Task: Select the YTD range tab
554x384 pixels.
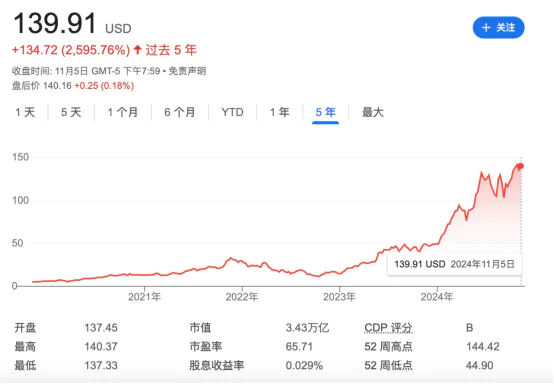Action: [232, 112]
